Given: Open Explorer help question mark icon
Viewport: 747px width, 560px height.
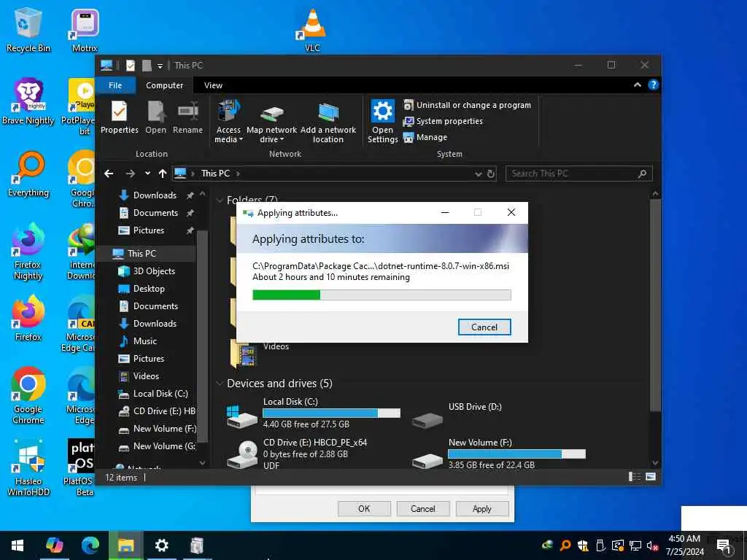Looking at the screenshot, I should click(653, 85).
